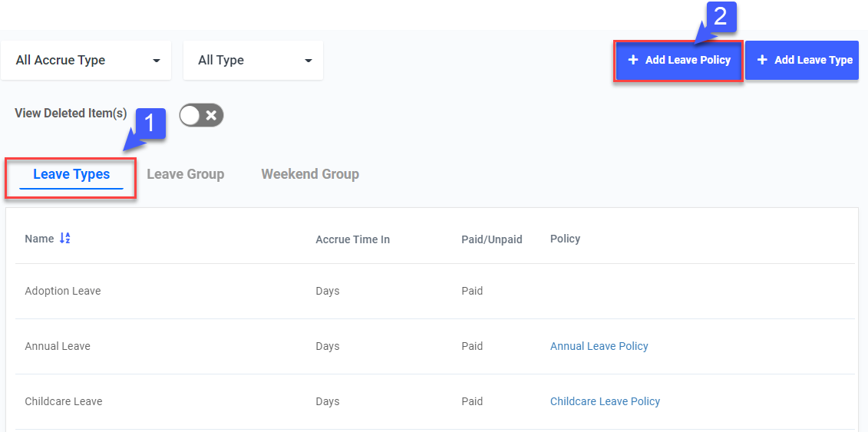Click the sort icon beside Name column
Image resolution: width=868 pixels, height=432 pixels.
(x=65, y=239)
